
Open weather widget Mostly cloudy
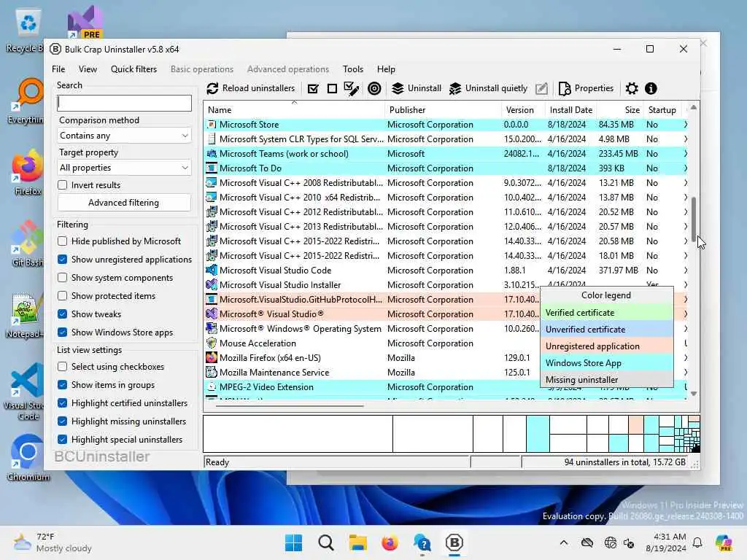53,542
